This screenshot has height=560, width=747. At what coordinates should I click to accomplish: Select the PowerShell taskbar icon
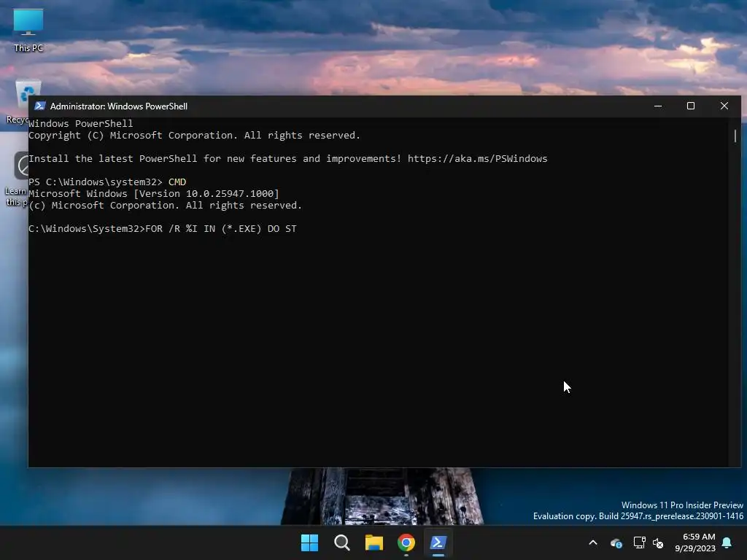pyautogui.click(x=438, y=542)
